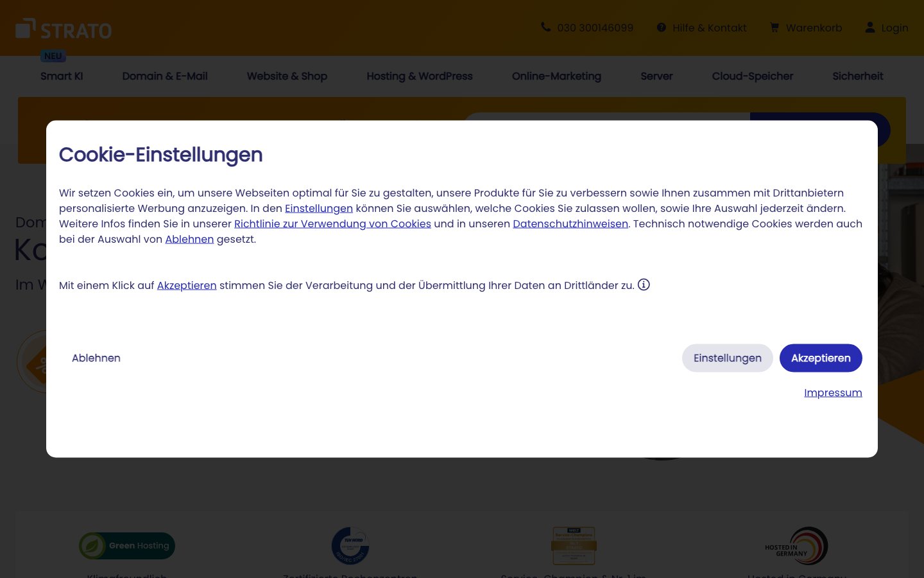Click the Akzeptieren button
Screen dimensions: 924x578
[821, 358]
